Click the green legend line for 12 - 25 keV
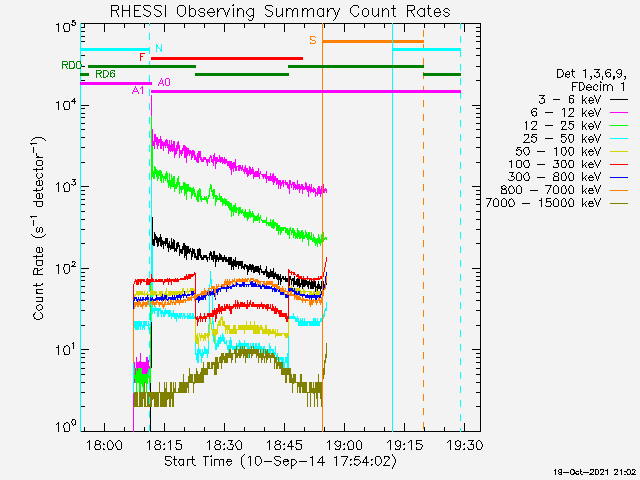Viewport: 640px width, 480px height. [619, 125]
